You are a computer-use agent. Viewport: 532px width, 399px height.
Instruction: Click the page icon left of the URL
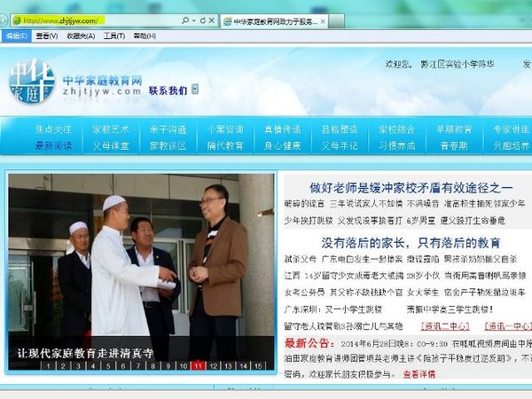pyautogui.click(x=16, y=20)
